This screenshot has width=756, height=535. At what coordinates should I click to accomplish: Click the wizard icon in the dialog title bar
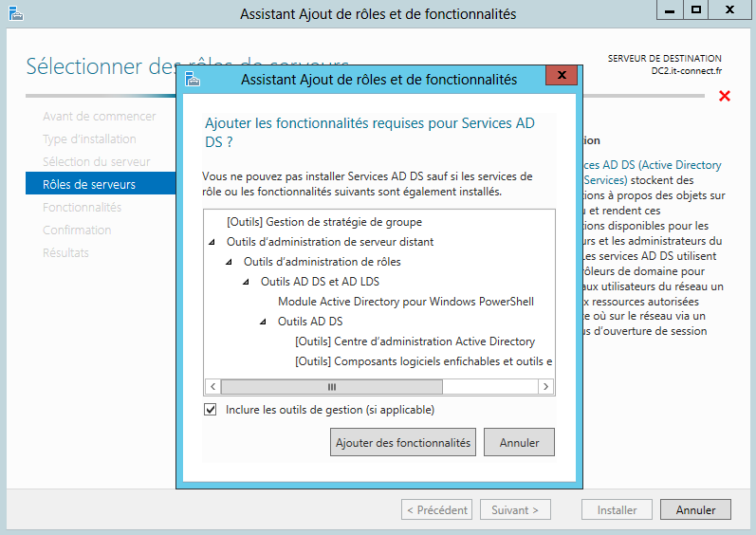click(193, 79)
